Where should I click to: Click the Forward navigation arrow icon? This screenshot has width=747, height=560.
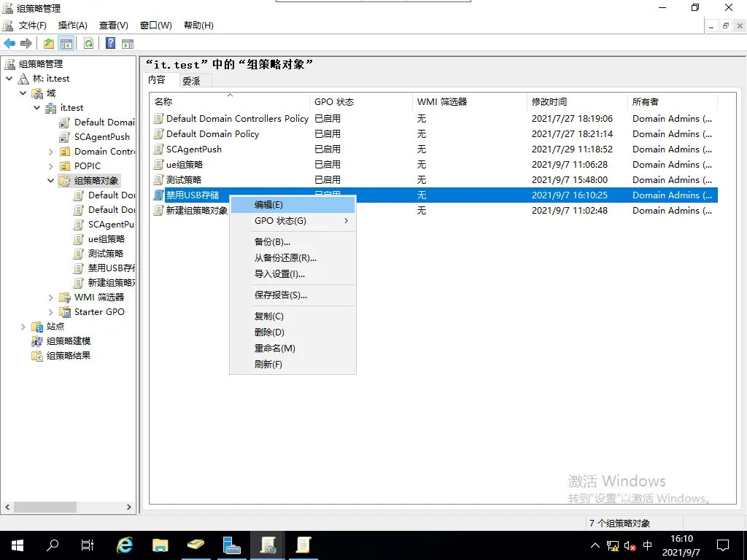click(26, 43)
